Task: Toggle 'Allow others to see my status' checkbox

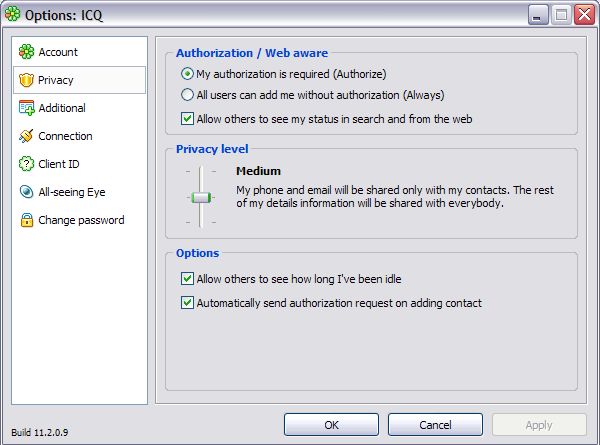Action: pos(188,118)
